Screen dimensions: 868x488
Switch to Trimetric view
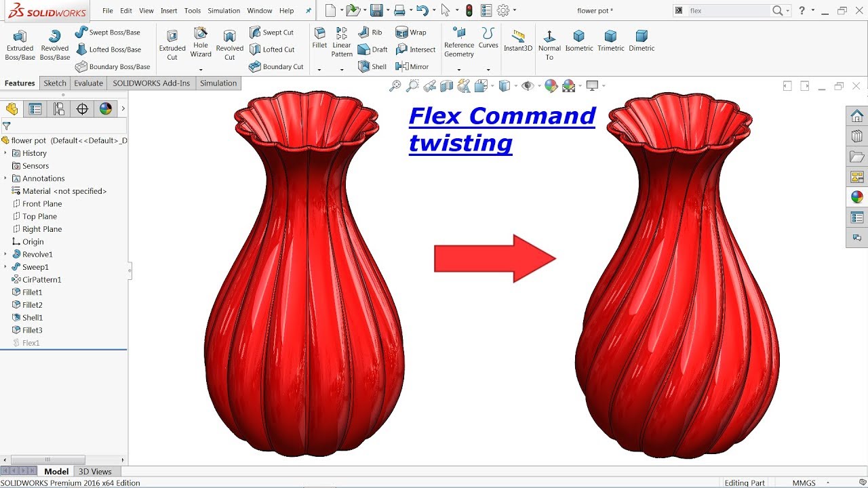point(610,41)
